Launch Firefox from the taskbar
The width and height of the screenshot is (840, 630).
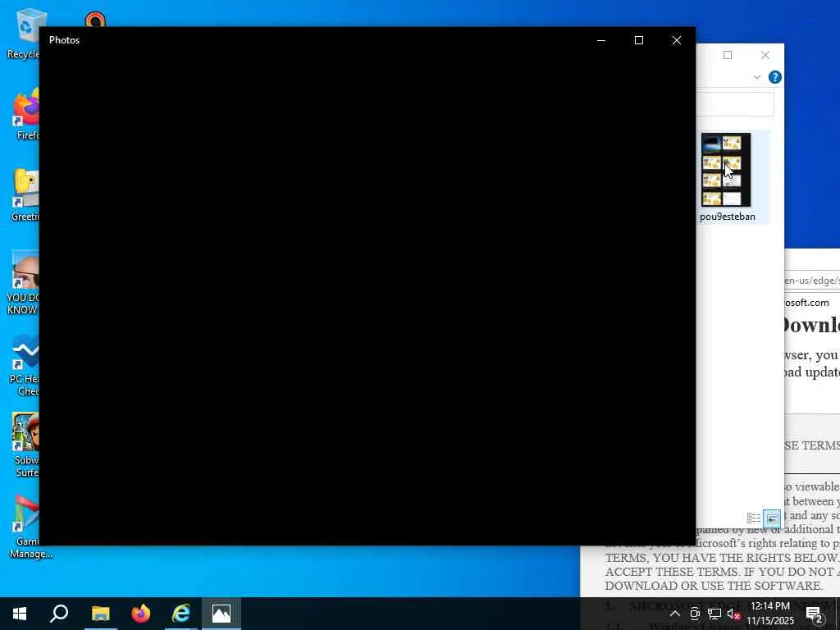coord(141,614)
